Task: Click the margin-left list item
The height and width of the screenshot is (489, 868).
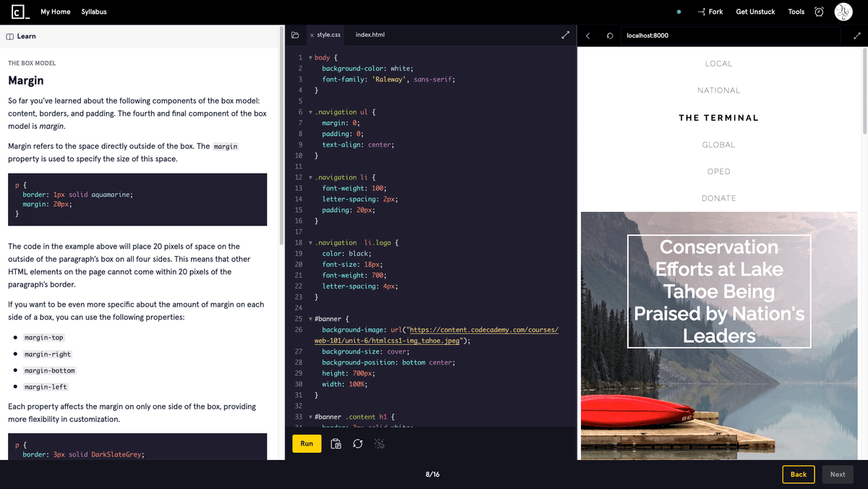Action: 46,387
